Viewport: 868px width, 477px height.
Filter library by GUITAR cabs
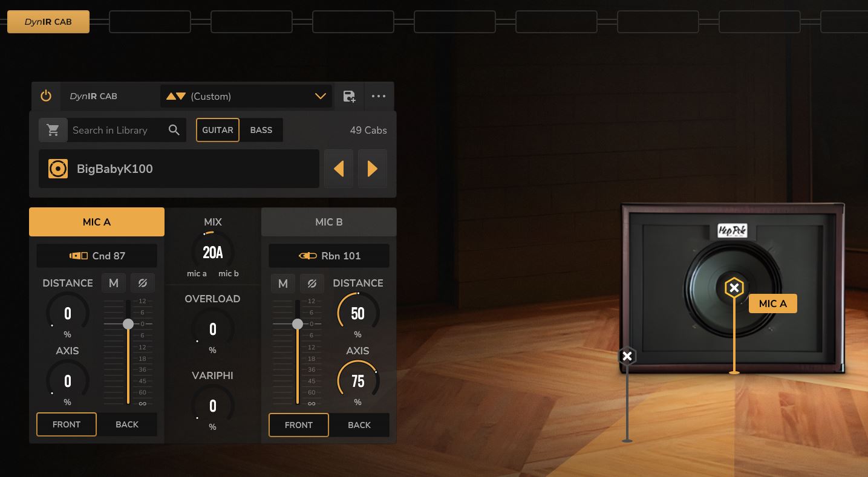pos(218,130)
